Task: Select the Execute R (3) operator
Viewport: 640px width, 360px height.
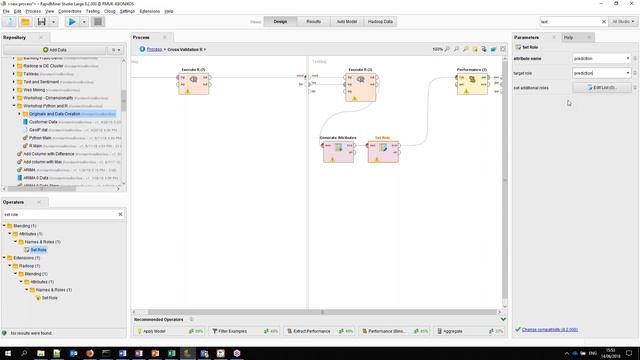Action: click(x=360, y=87)
